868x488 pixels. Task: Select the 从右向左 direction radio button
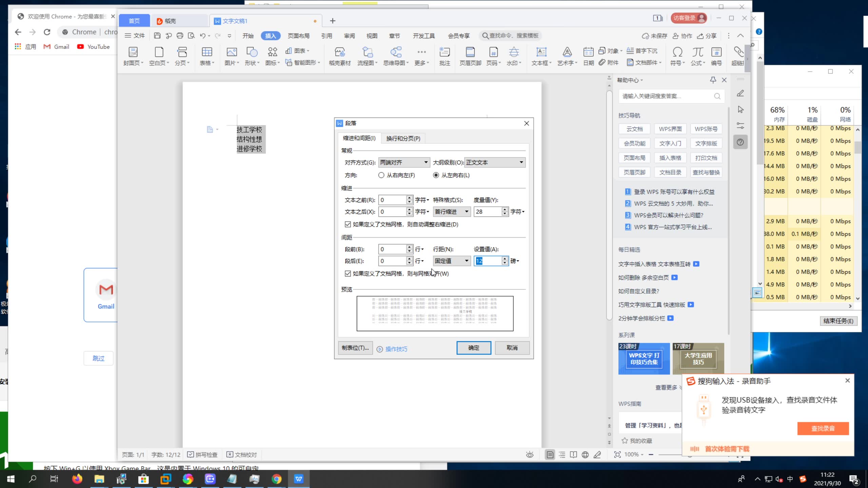(x=381, y=175)
